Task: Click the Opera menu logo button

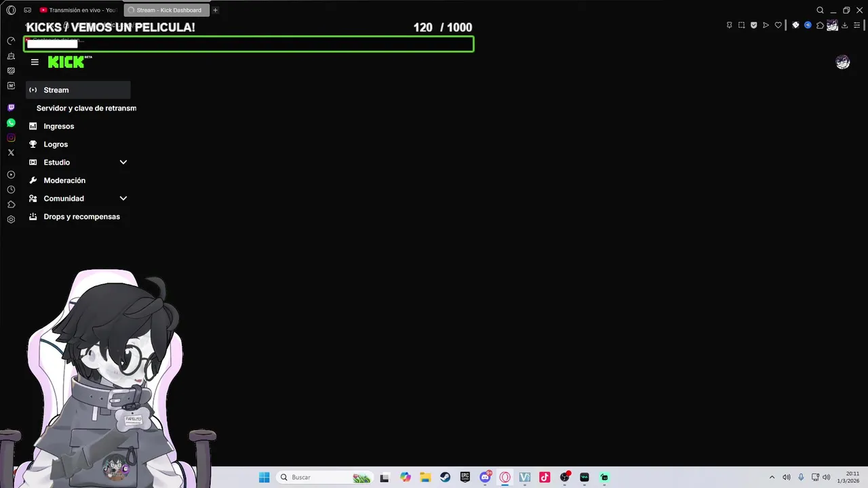Action: [11, 10]
